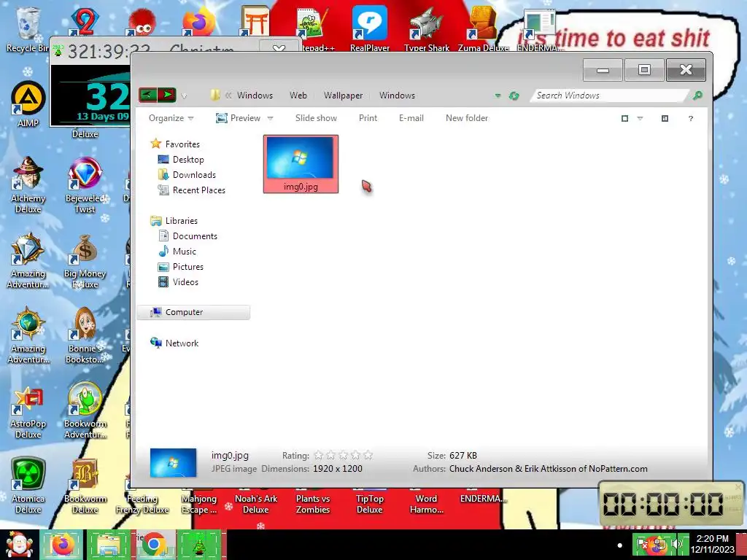Set rating to three stars

coord(343,456)
